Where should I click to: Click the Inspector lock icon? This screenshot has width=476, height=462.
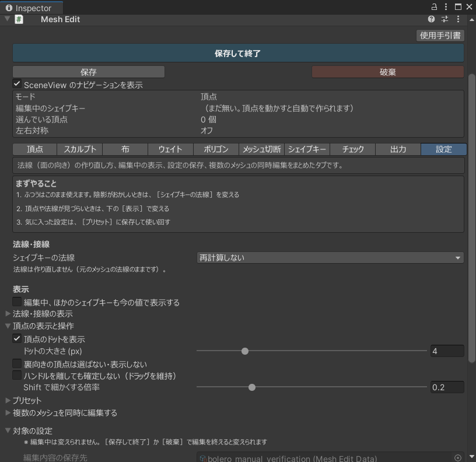435,6
